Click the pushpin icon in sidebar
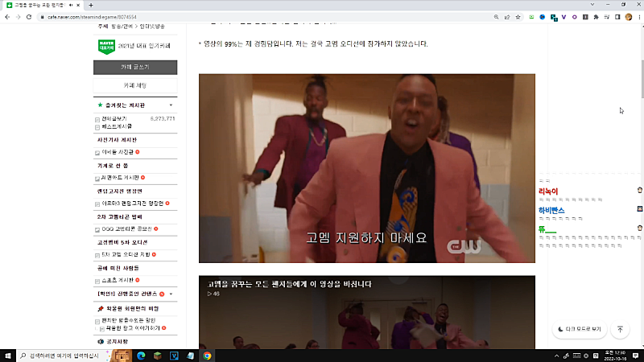644x362 pixels. point(101,309)
